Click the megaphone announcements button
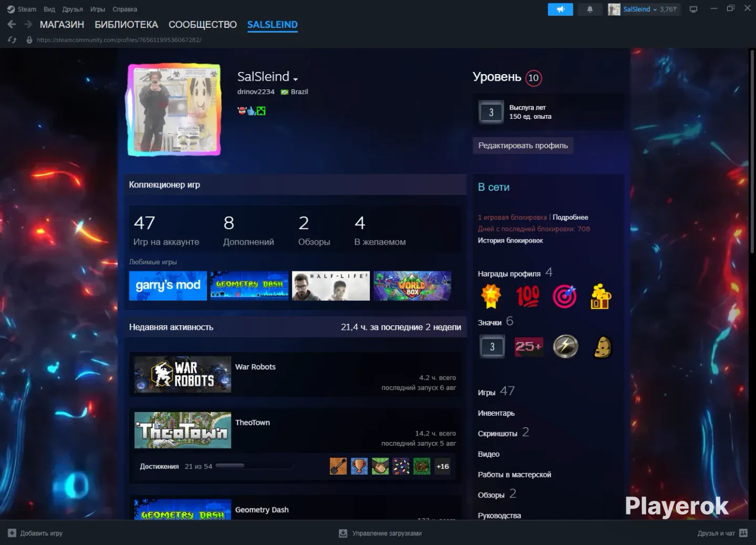 tap(560, 9)
